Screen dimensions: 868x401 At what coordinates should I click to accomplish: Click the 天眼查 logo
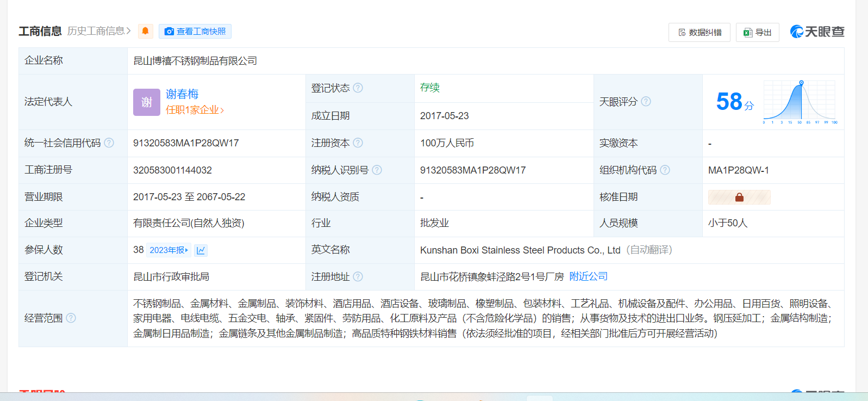point(817,32)
